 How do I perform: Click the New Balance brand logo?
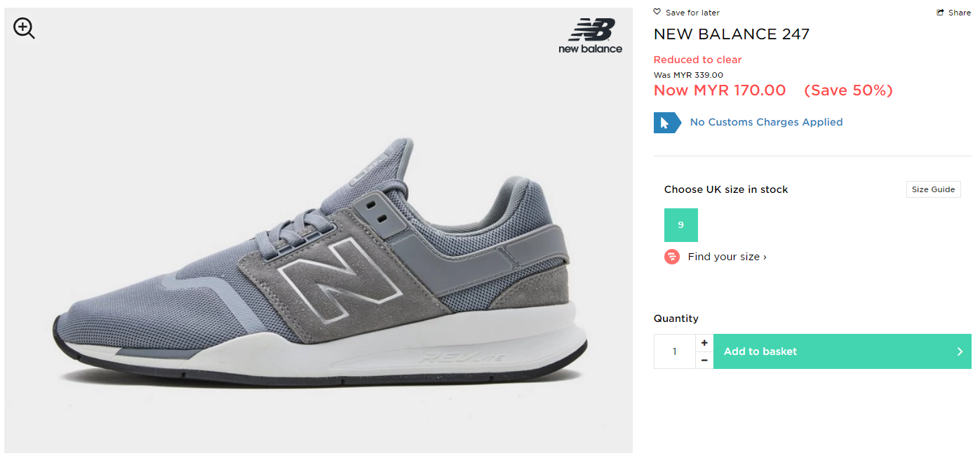(x=591, y=36)
